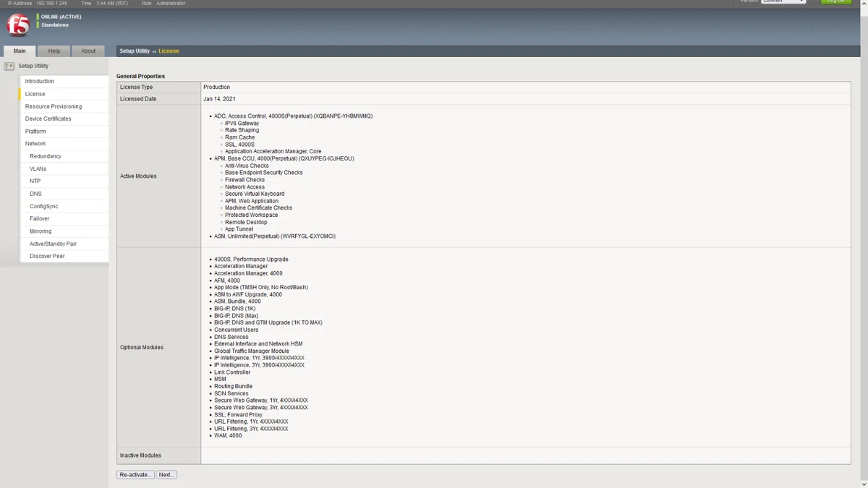Click the collapse arrow beside Setup Utility

click(6, 66)
